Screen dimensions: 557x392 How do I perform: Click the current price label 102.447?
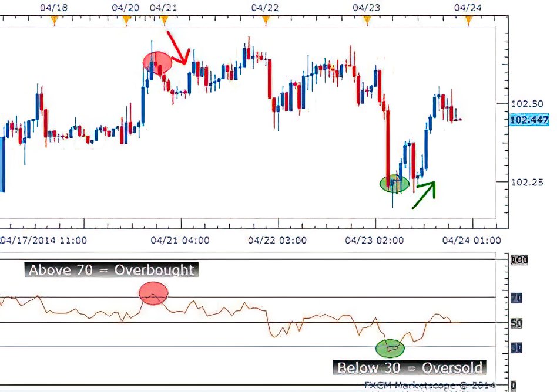(x=530, y=120)
